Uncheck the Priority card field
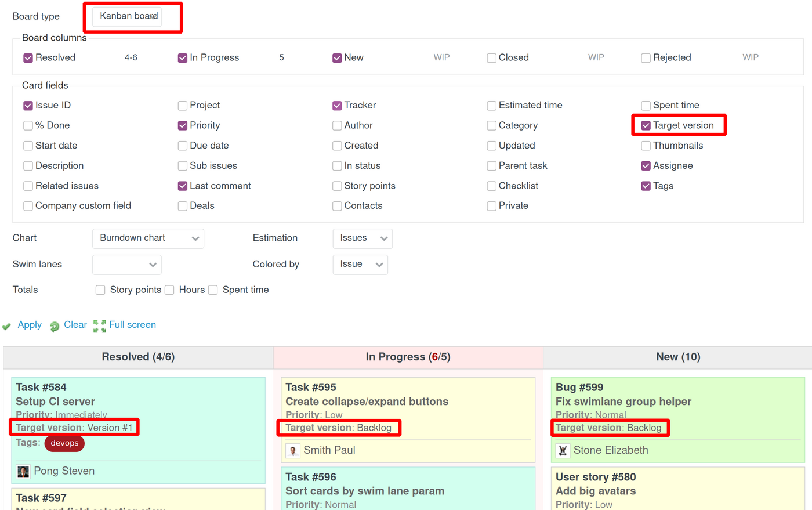 182,125
